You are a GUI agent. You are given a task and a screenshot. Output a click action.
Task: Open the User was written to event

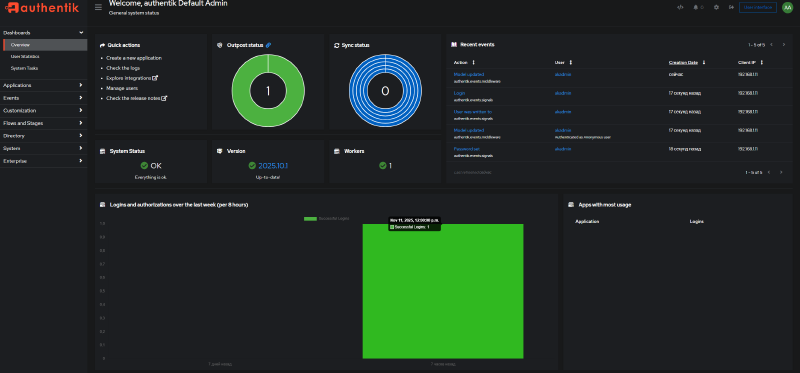pos(472,112)
